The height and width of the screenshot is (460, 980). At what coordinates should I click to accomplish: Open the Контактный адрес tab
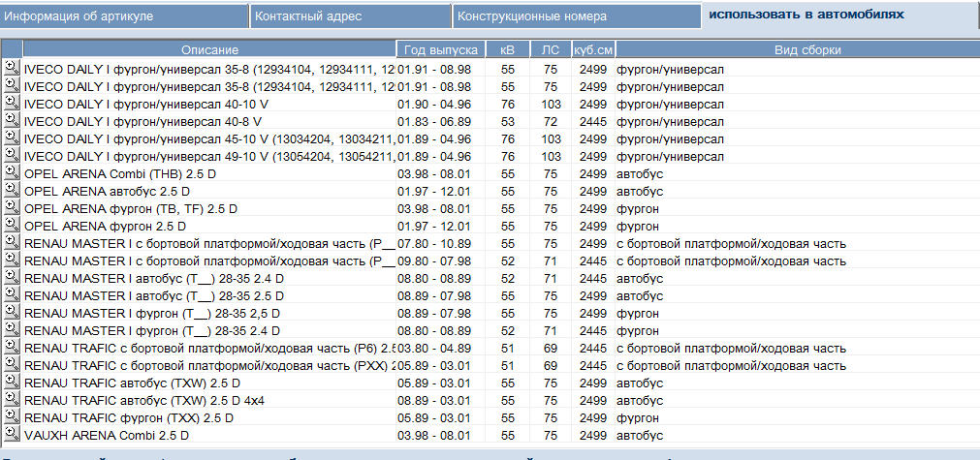pyautogui.click(x=349, y=16)
